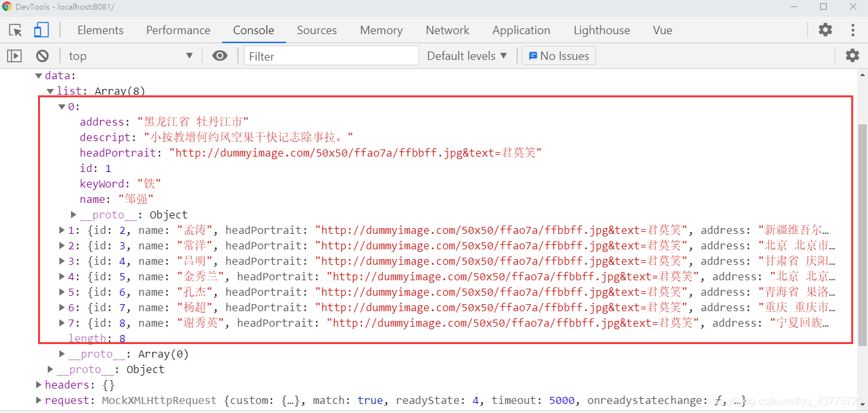868x413 pixels.
Task: Click the length: 8 property
Action: [x=97, y=338]
